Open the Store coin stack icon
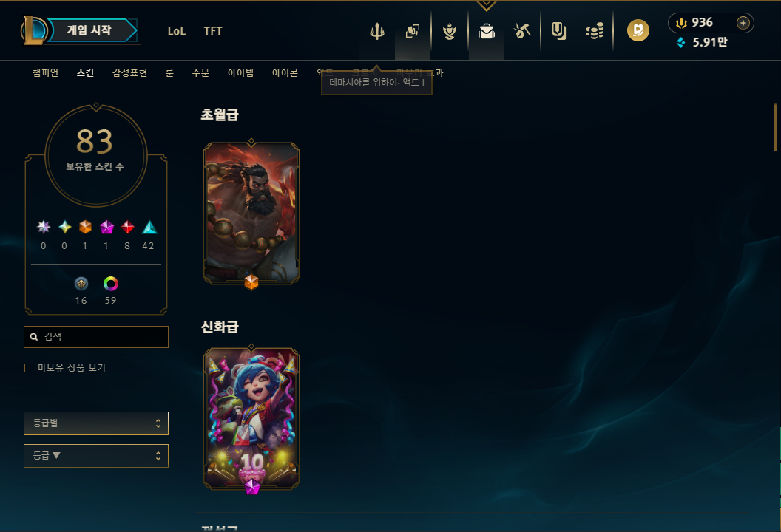The width and height of the screenshot is (781, 532). 595,31
